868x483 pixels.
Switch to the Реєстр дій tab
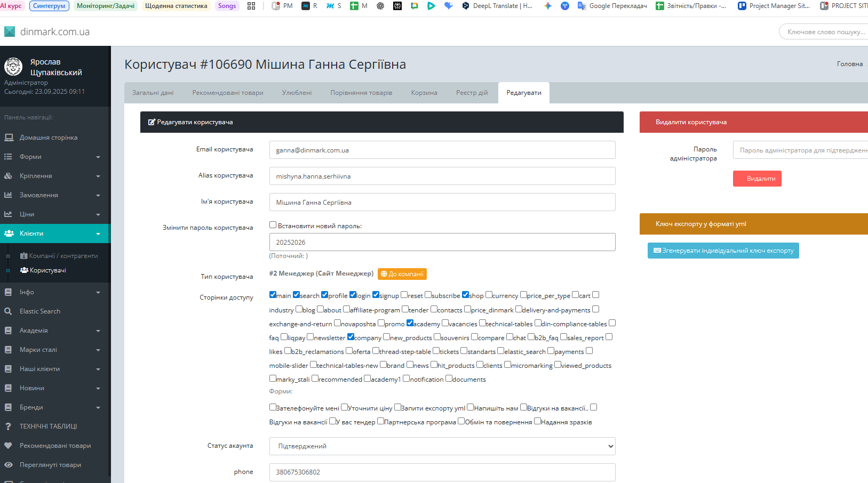pos(472,93)
